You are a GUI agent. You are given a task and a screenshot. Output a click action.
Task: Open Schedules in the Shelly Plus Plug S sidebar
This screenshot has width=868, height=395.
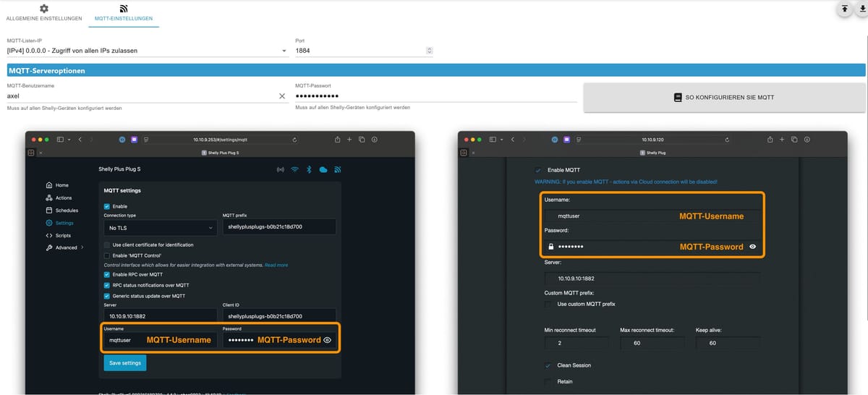tap(61, 210)
